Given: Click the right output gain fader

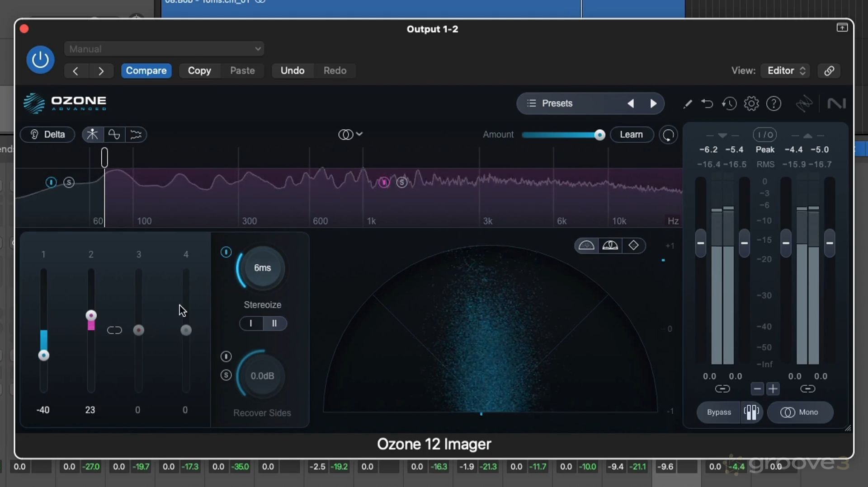Looking at the screenshot, I should pos(830,243).
